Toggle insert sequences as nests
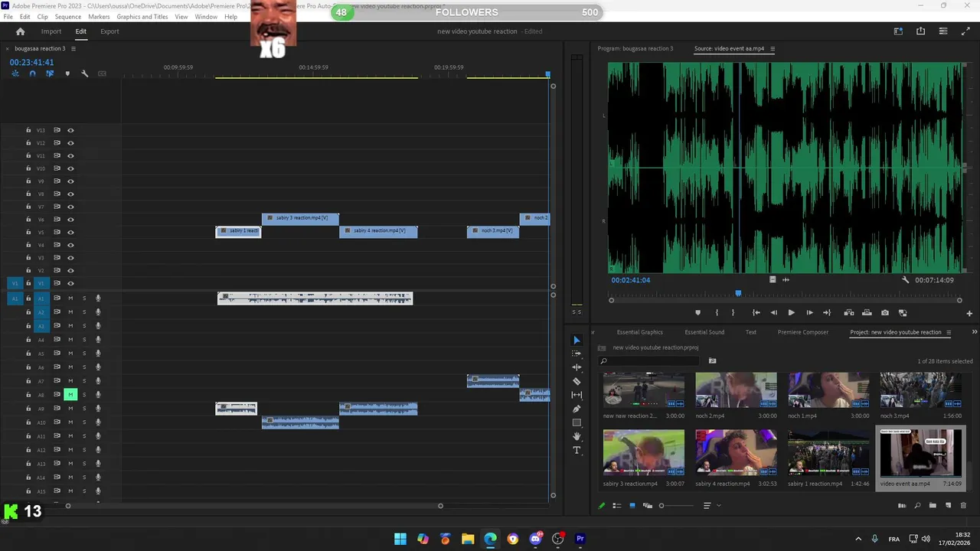Screen dimensions: 980x551 [x=15, y=73]
